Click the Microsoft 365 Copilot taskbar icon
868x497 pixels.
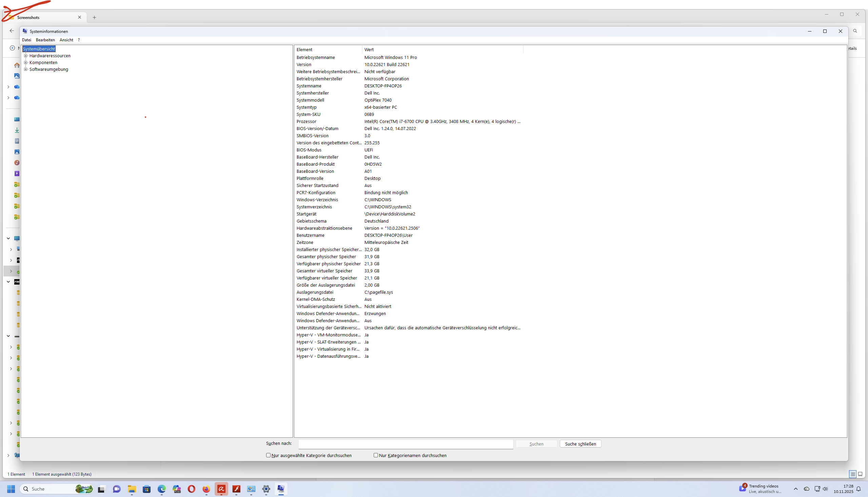coord(177,489)
